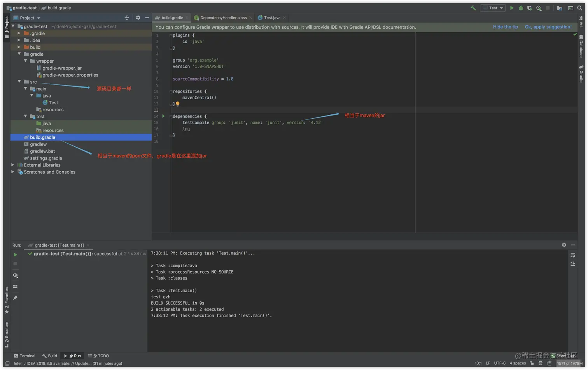Screen dimensions: 588x370
Task: Click the eye view options icon in the Run panel
Action: pyautogui.click(x=15, y=275)
